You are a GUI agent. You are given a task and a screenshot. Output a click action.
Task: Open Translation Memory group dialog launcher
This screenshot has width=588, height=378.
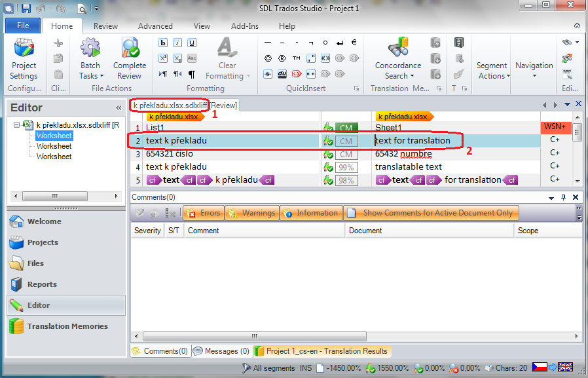(x=439, y=88)
